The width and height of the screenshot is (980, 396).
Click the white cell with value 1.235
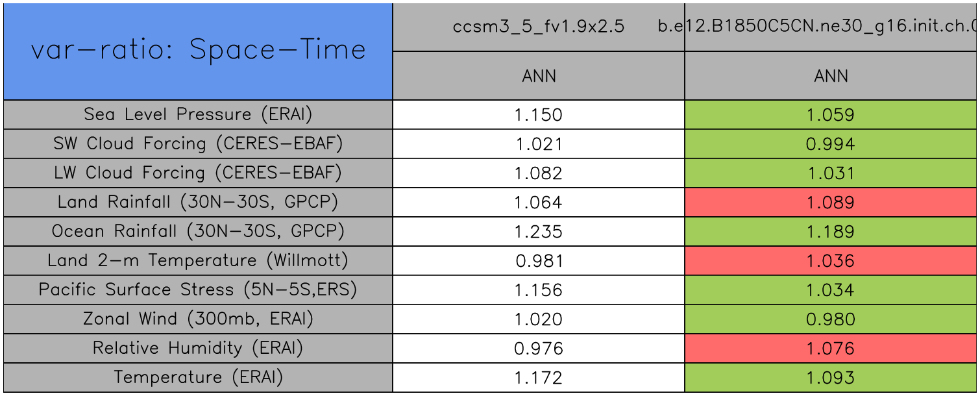click(539, 232)
